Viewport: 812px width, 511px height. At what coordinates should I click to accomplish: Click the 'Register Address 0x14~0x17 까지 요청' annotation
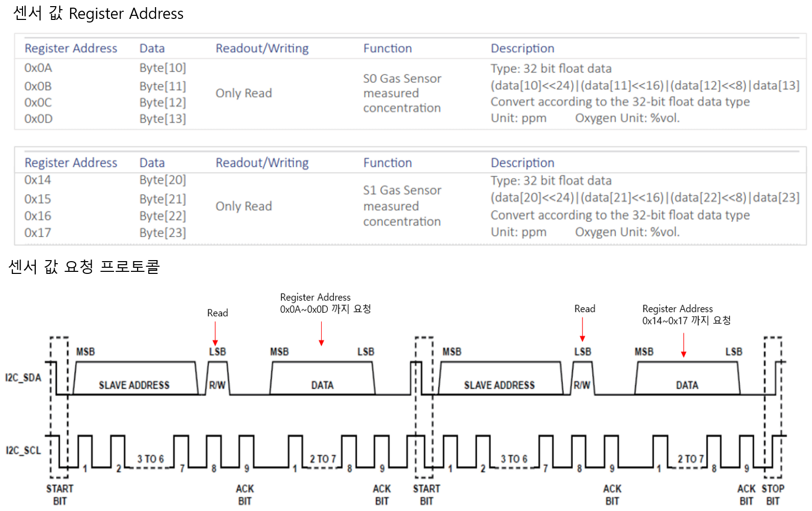click(686, 314)
